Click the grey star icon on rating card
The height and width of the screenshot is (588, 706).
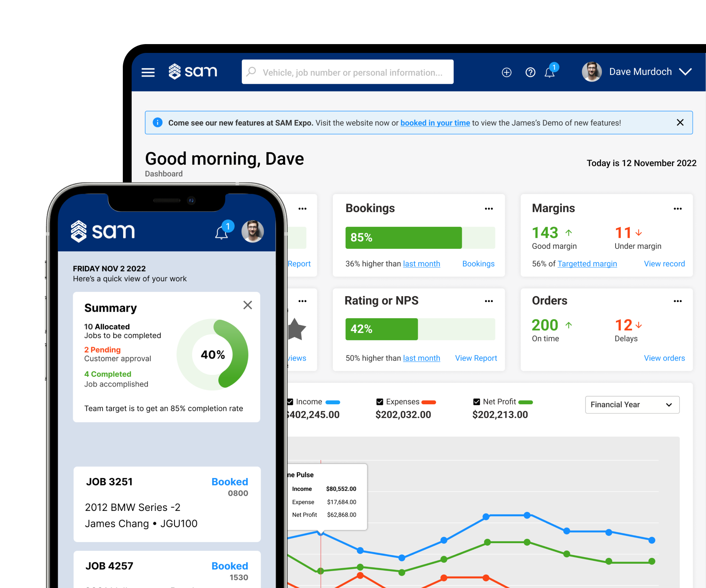297,329
